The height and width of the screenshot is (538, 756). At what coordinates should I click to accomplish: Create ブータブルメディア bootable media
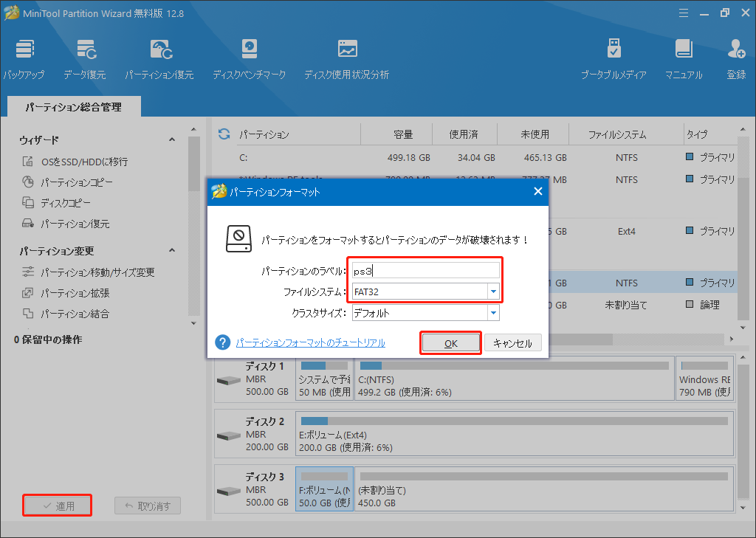tap(614, 60)
